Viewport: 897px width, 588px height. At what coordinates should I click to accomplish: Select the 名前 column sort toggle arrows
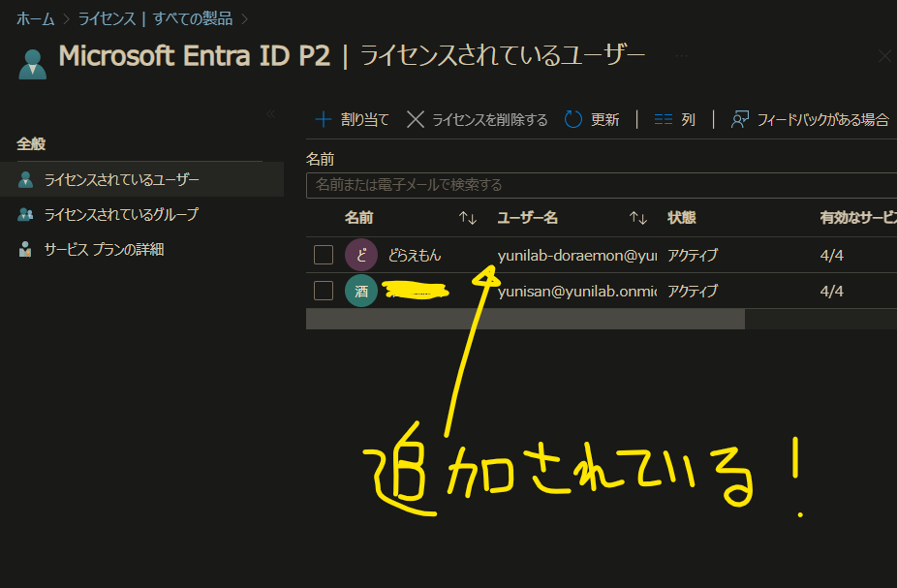(467, 219)
